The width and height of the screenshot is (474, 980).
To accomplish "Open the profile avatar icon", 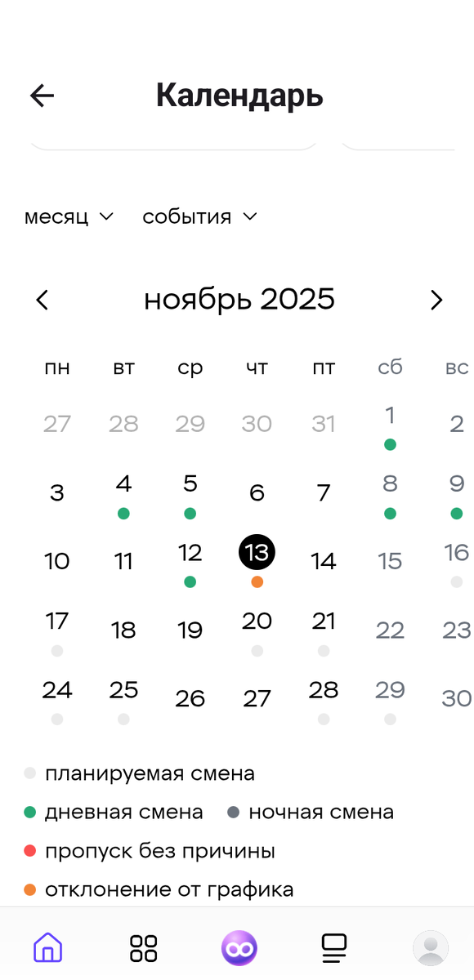I will (x=431, y=947).
